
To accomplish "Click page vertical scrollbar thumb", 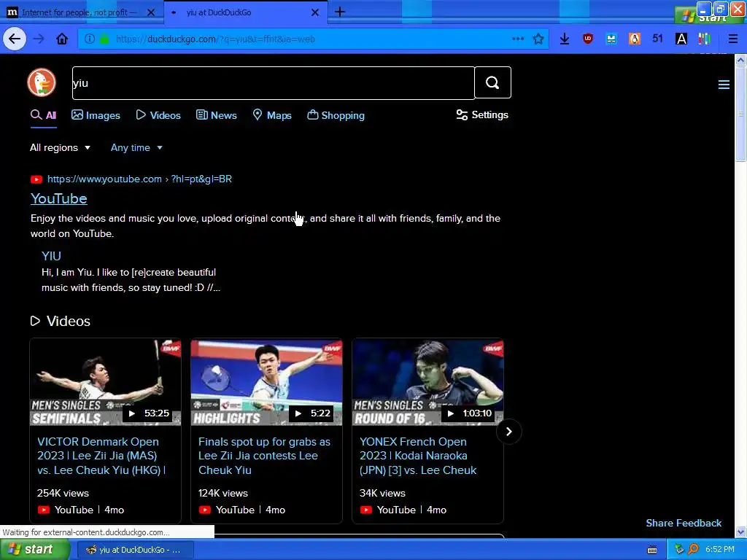I will tap(740, 114).
